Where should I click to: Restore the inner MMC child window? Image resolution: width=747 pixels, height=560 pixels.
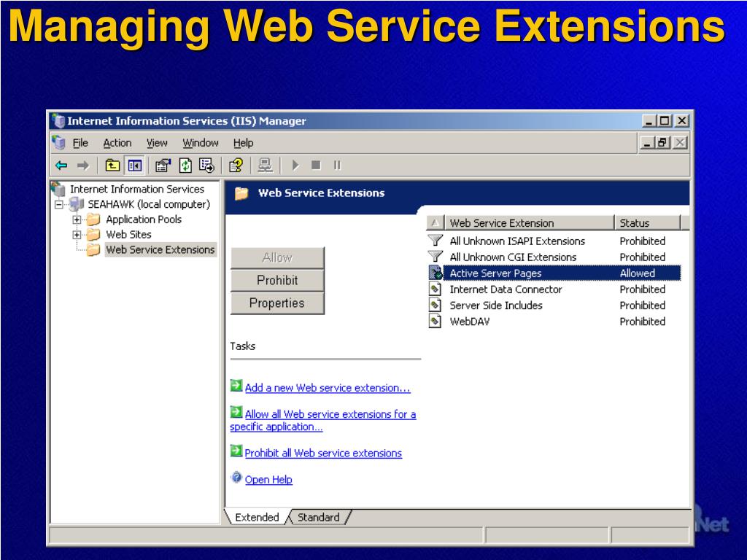[x=662, y=142]
